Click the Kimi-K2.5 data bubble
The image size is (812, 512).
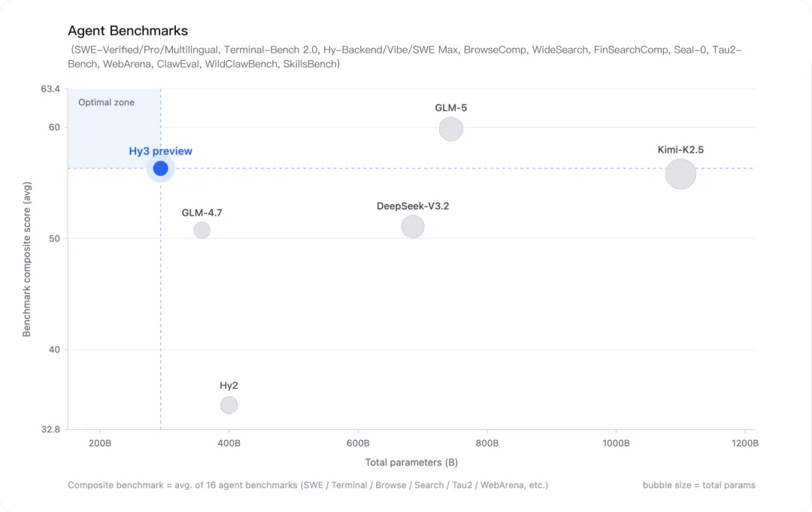pos(680,174)
